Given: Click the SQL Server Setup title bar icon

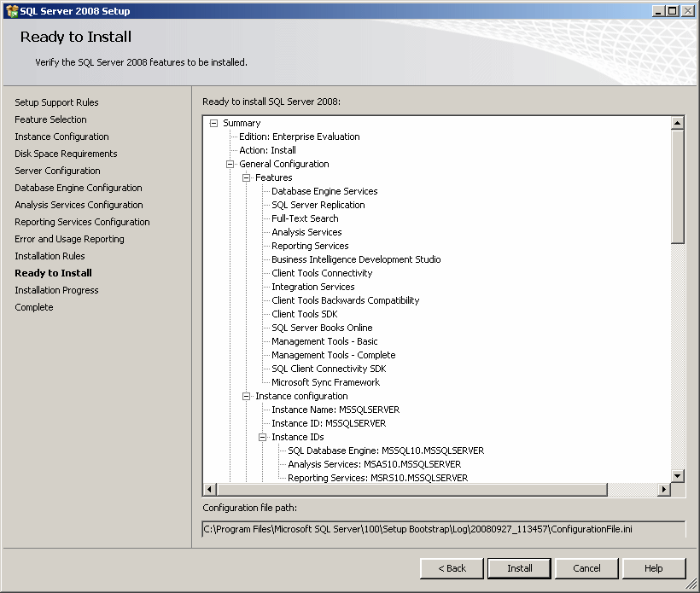Looking at the screenshot, I should point(12,11).
